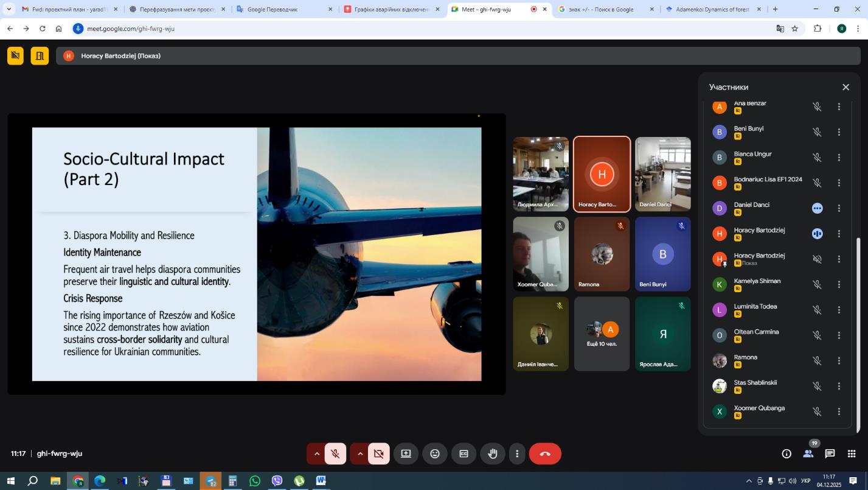Close the Участники side panel
Screen dimensions: 868x490
point(845,87)
